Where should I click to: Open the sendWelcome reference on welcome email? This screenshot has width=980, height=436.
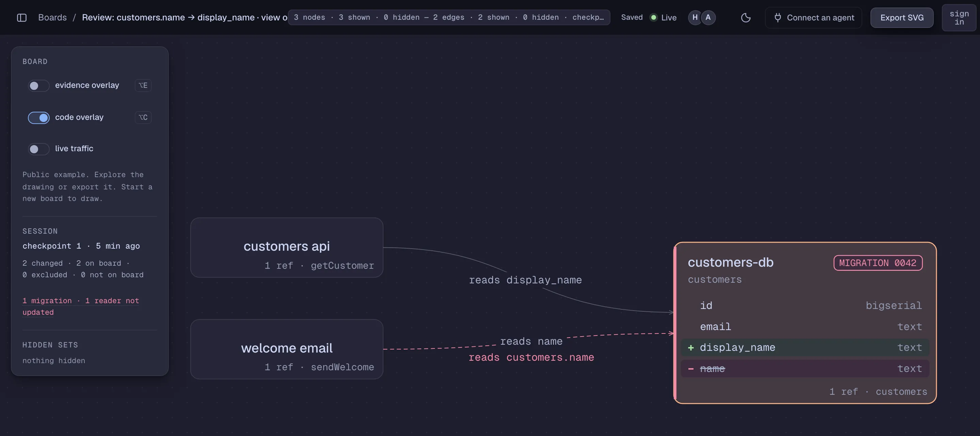click(x=319, y=368)
